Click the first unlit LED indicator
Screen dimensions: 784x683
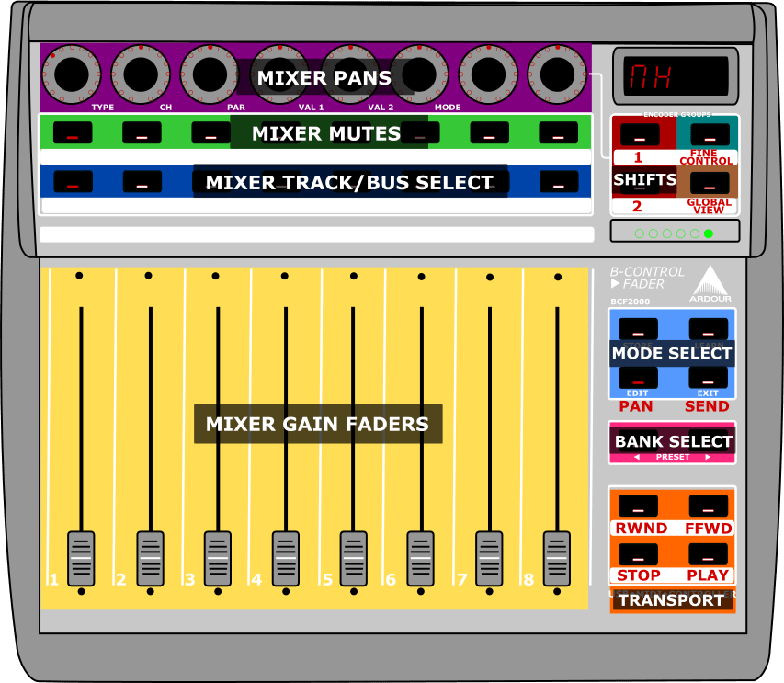pyautogui.click(x=640, y=233)
